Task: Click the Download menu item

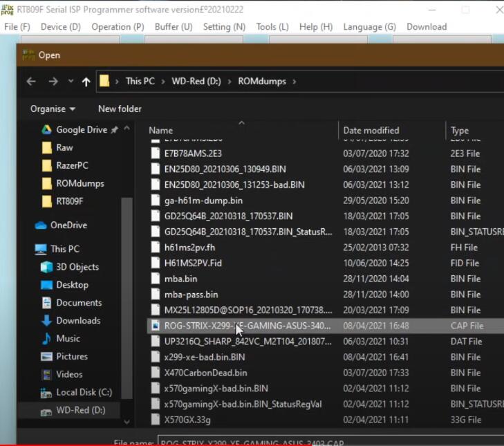Action: (x=427, y=27)
